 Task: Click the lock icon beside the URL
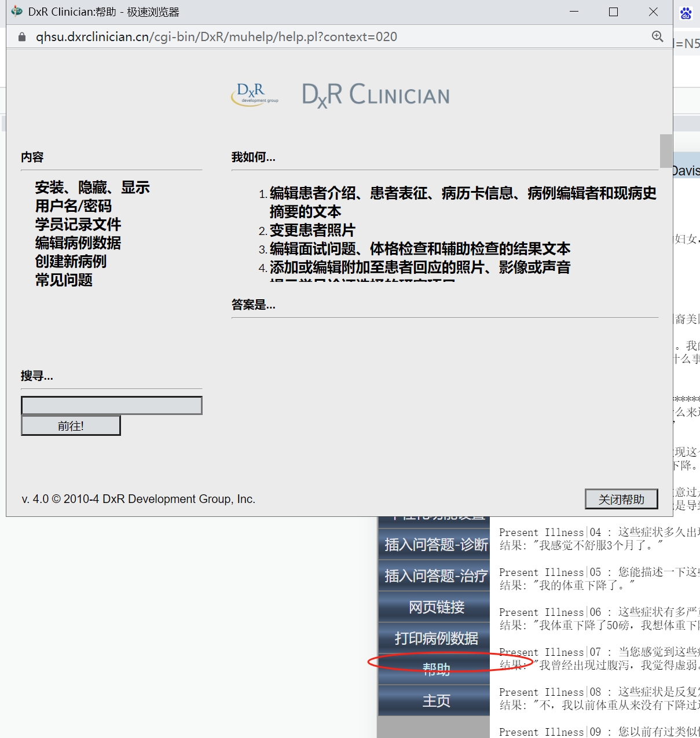click(22, 37)
